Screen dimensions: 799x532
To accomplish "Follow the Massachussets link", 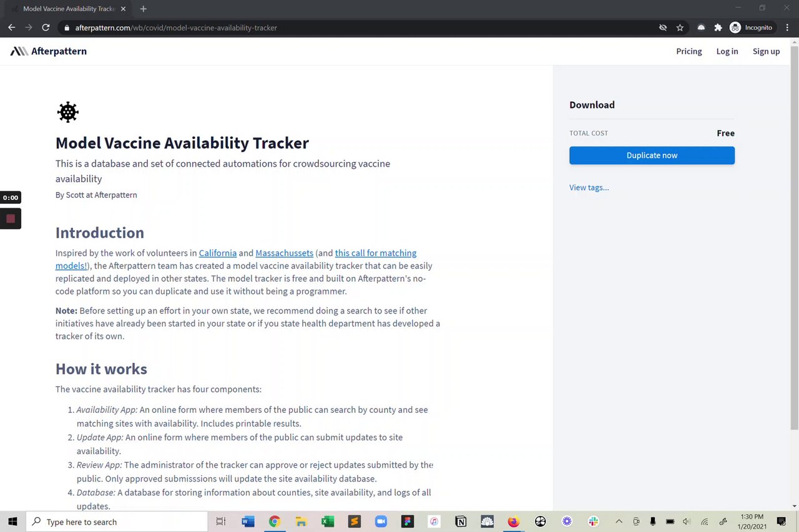I will coord(284,253).
